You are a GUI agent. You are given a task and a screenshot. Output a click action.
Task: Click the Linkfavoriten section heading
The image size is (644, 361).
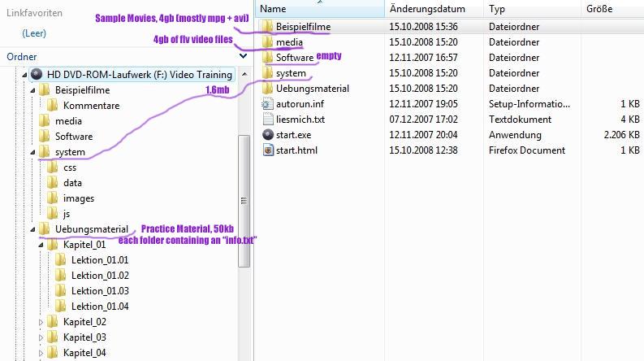click(34, 13)
